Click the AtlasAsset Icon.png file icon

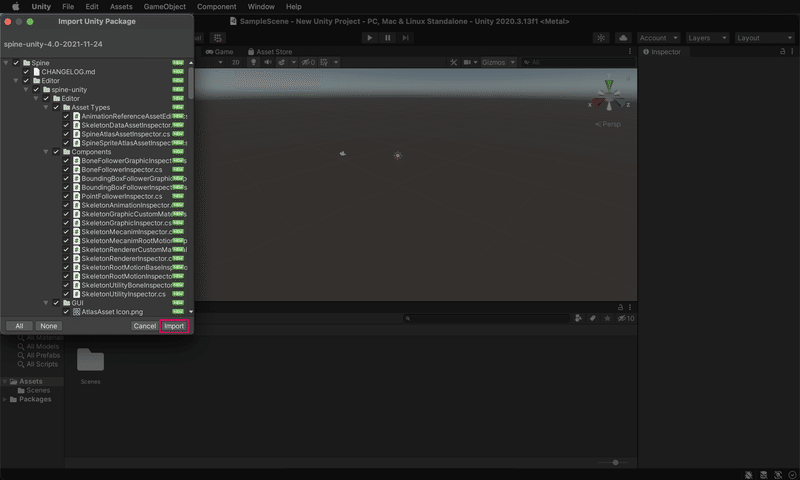click(77, 312)
